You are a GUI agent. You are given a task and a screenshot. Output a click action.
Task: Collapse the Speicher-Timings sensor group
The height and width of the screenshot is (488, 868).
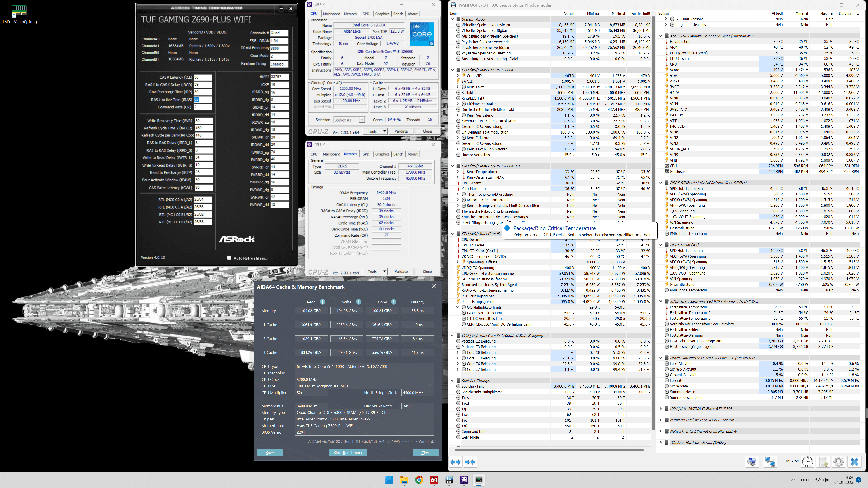452,380
